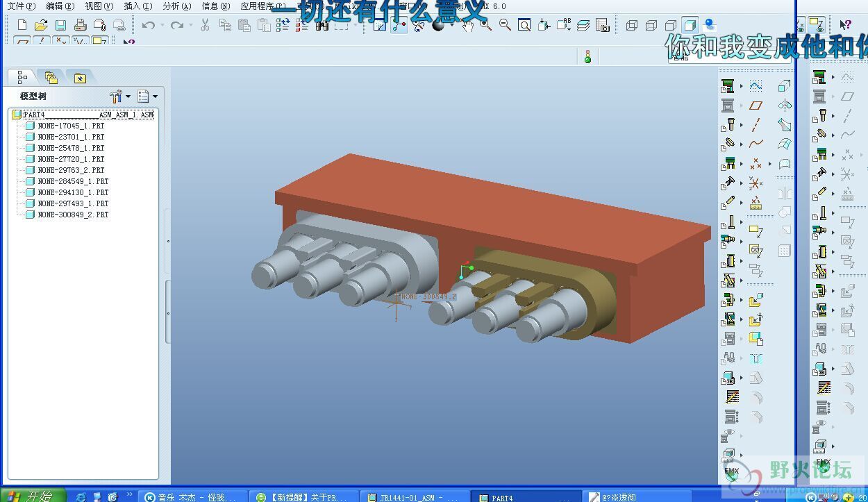
Task: Switch to the Favorites navigator tab
Action: click(80, 78)
